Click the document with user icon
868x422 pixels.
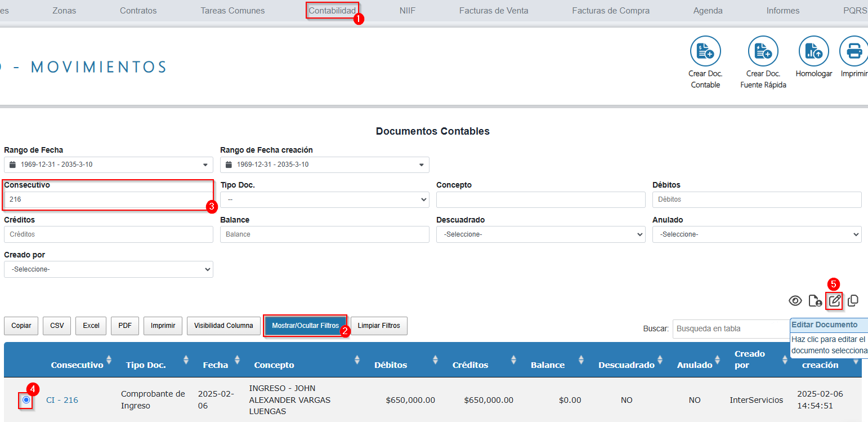tap(815, 301)
